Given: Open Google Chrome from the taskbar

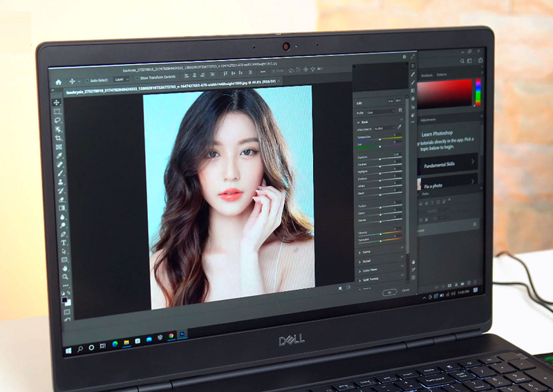Looking at the screenshot, I should pos(171,335).
